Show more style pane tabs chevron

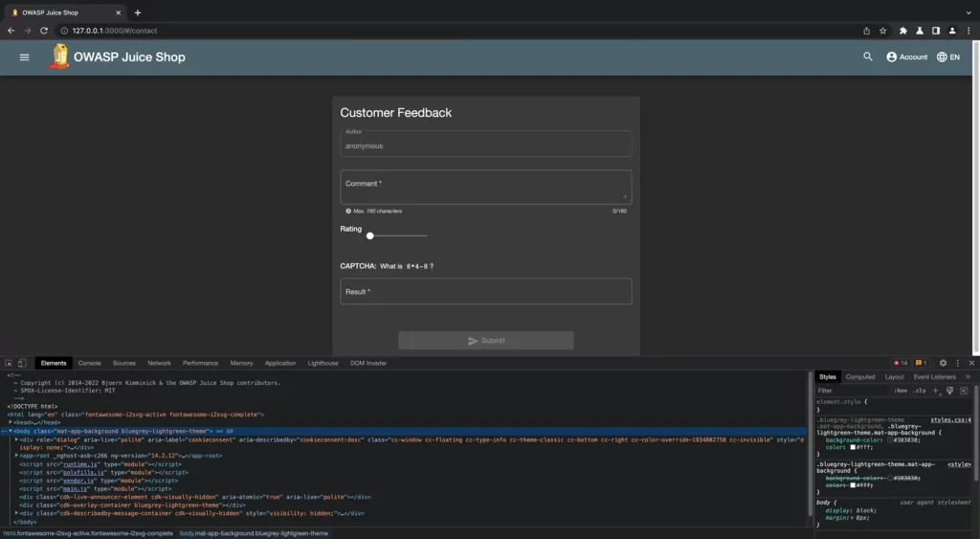point(968,377)
